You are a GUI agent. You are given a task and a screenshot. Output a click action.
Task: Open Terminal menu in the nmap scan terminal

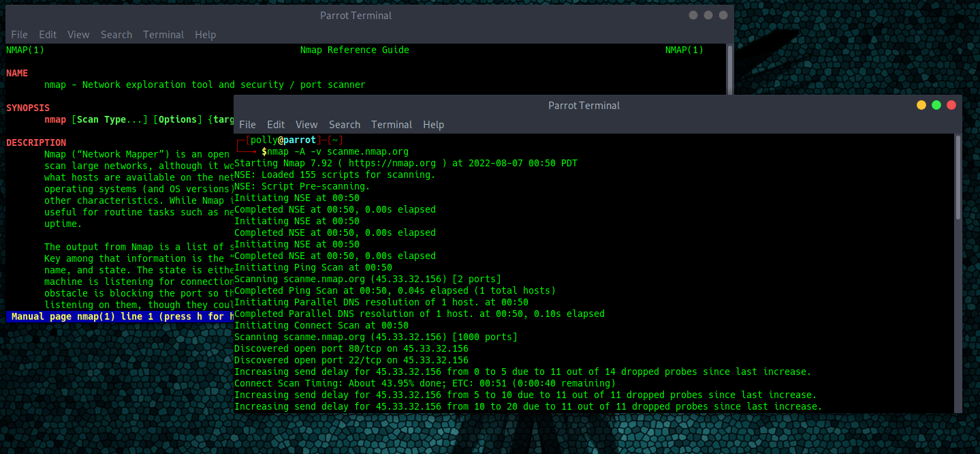392,125
